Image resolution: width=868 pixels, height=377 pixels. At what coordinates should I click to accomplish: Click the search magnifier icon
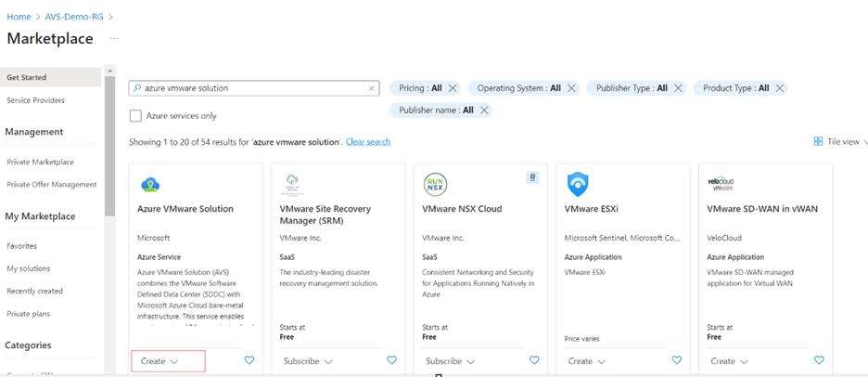click(x=137, y=87)
